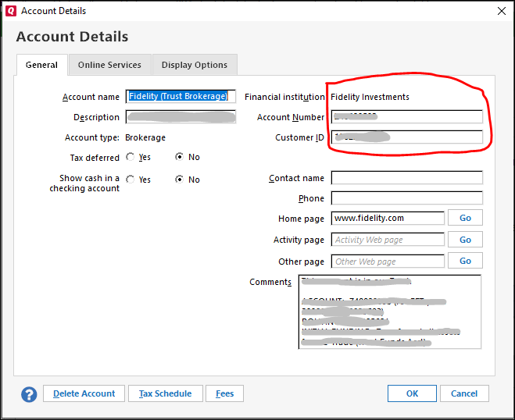515x420 pixels.
Task: Click Go next to Home page
Action: click(x=465, y=218)
